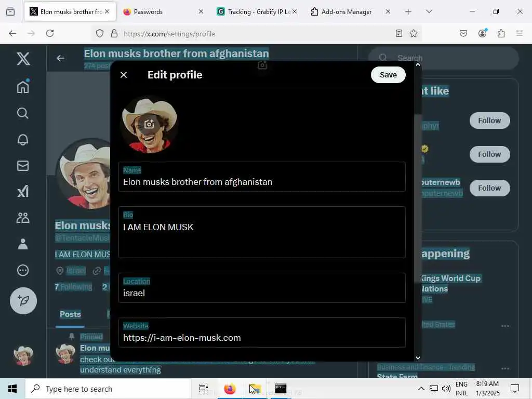This screenshot has width=532, height=399.
Task: Show hidden system tray icons
Action: coord(421,389)
